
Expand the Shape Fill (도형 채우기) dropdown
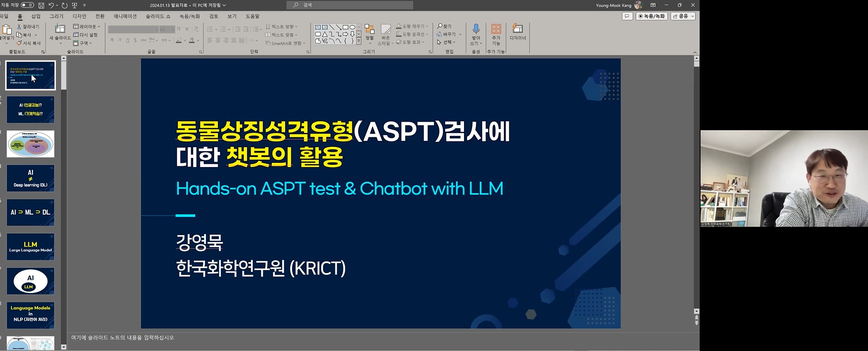click(412, 26)
